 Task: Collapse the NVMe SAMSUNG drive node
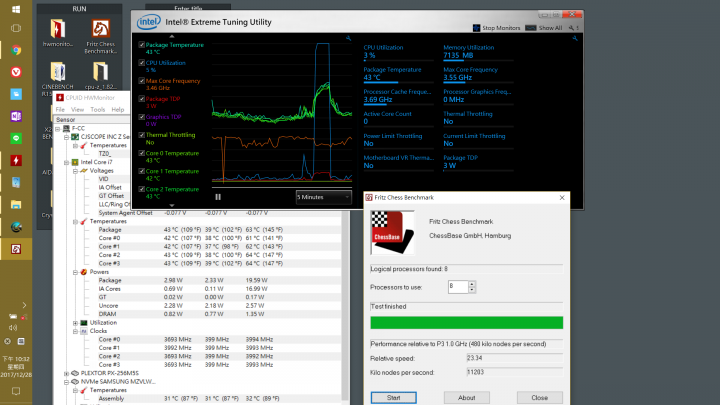click(67, 382)
